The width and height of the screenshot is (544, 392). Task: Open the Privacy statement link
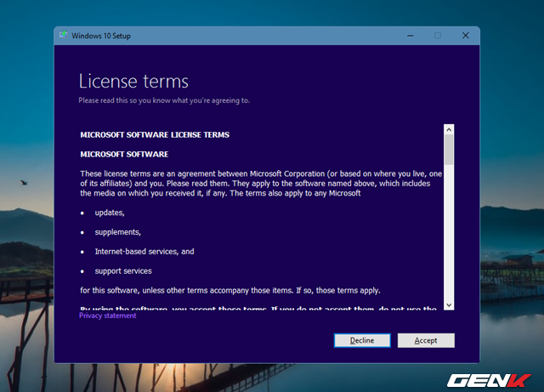point(108,315)
